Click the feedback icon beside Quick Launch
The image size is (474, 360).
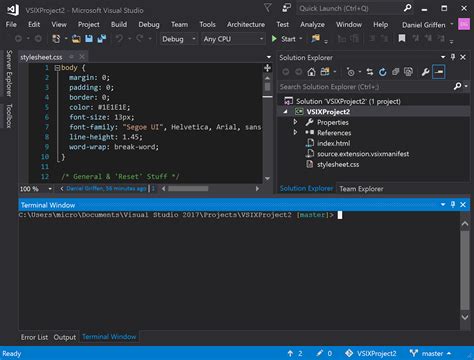pos(286,8)
